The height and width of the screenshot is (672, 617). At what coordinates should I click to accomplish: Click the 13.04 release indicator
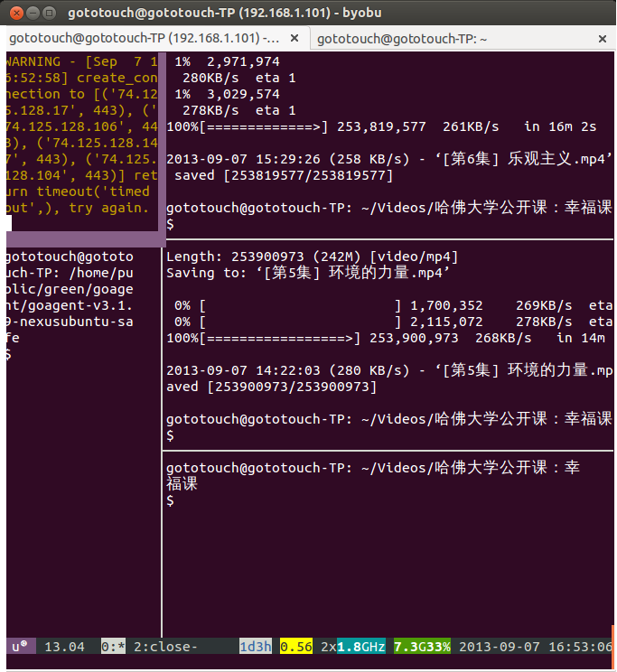coord(65,647)
